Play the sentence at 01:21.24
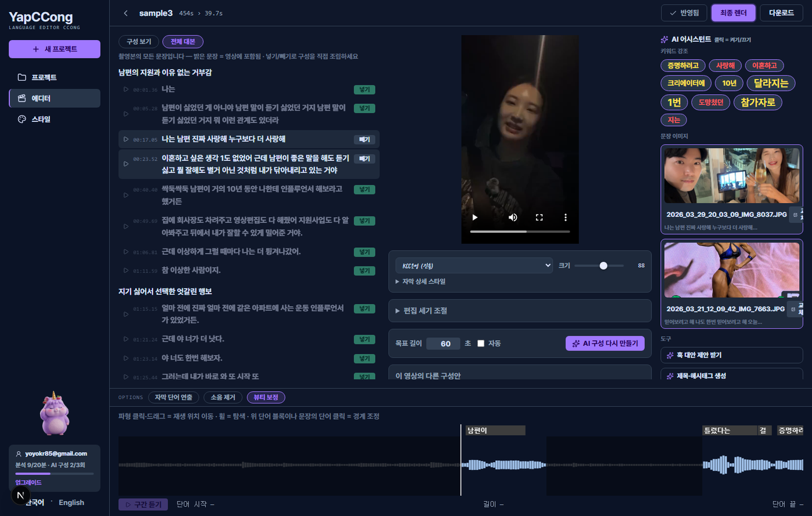 click(x=126, y=339)
